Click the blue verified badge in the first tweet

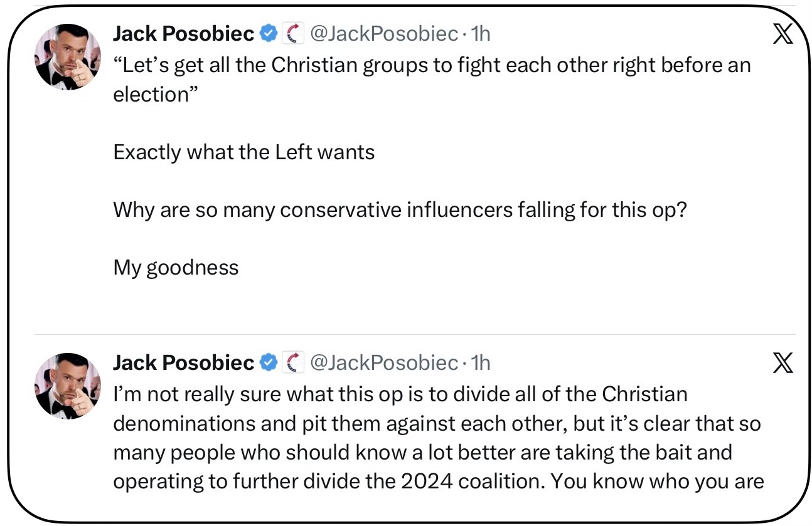click(x=269, y=34)
